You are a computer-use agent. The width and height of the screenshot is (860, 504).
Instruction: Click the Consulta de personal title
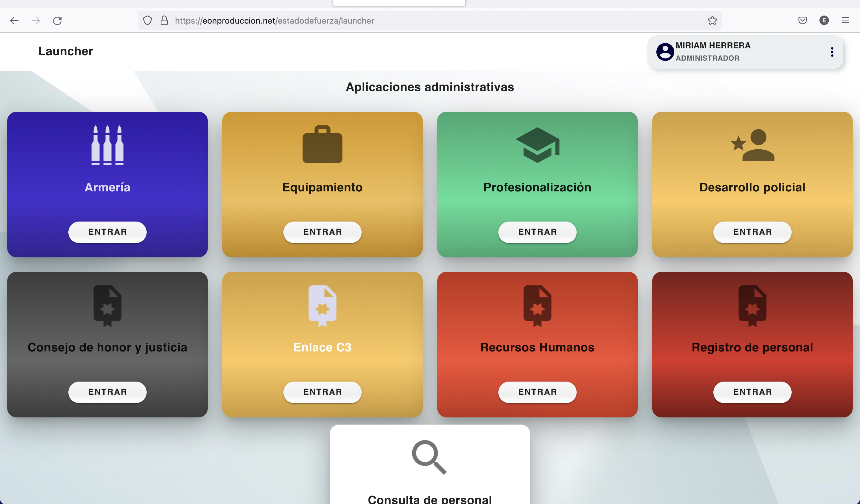tap(430, 499)
